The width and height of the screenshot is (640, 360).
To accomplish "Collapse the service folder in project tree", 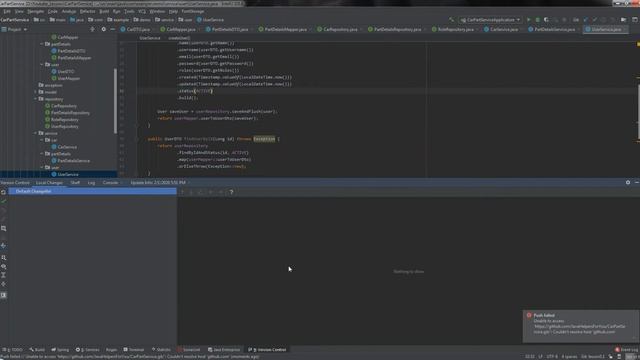I will tap(36, 133).
